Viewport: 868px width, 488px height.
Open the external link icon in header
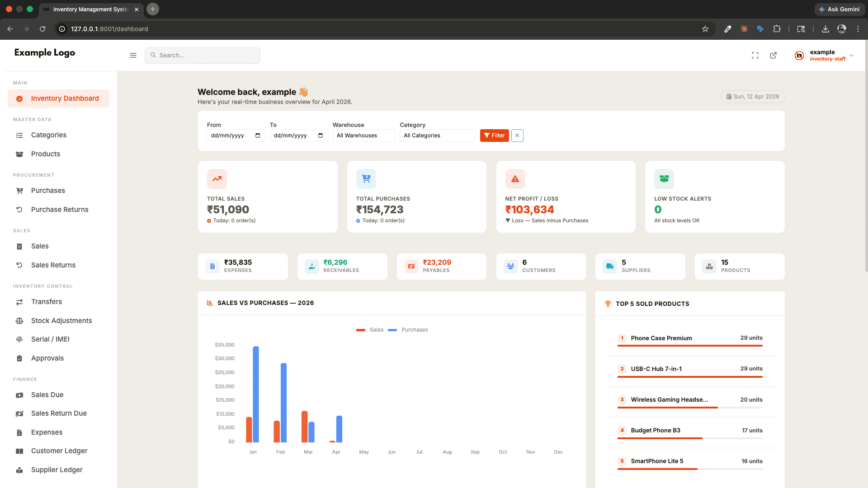(773, 55)
